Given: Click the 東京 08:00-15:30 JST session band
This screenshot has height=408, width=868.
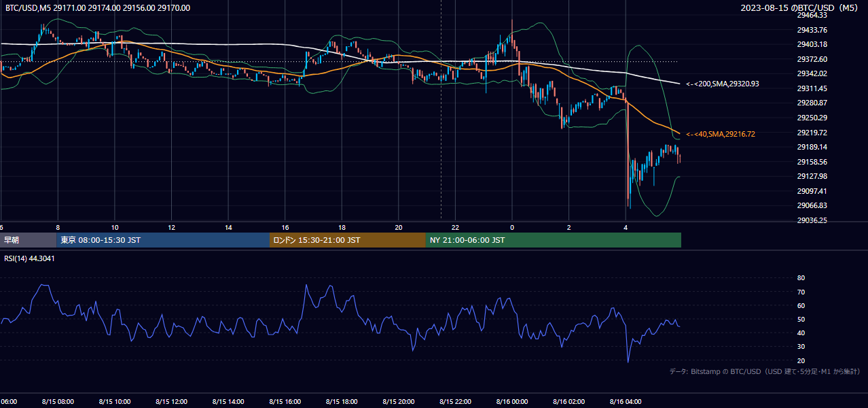Looking at the screenshot, I should 163,240.
